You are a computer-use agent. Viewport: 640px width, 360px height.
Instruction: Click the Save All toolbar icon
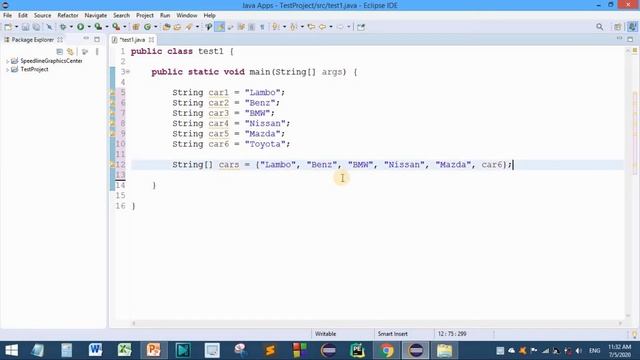[36, 27]
